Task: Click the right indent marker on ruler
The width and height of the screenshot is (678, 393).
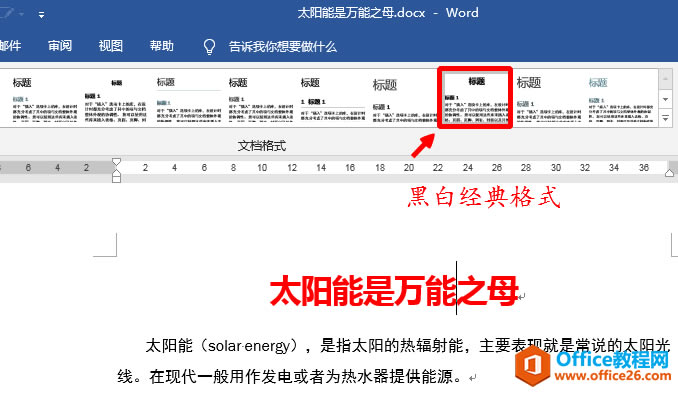Action: (x=669, y=173)
